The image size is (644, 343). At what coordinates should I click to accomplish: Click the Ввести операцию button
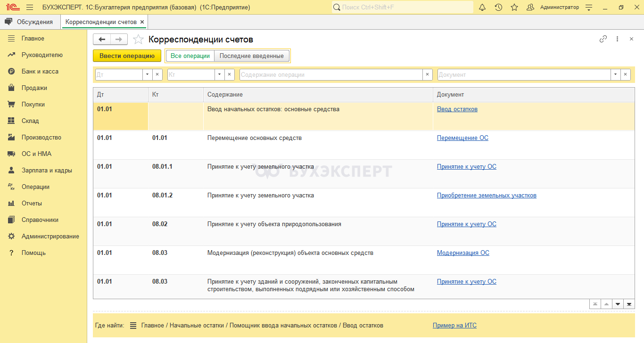127,56
